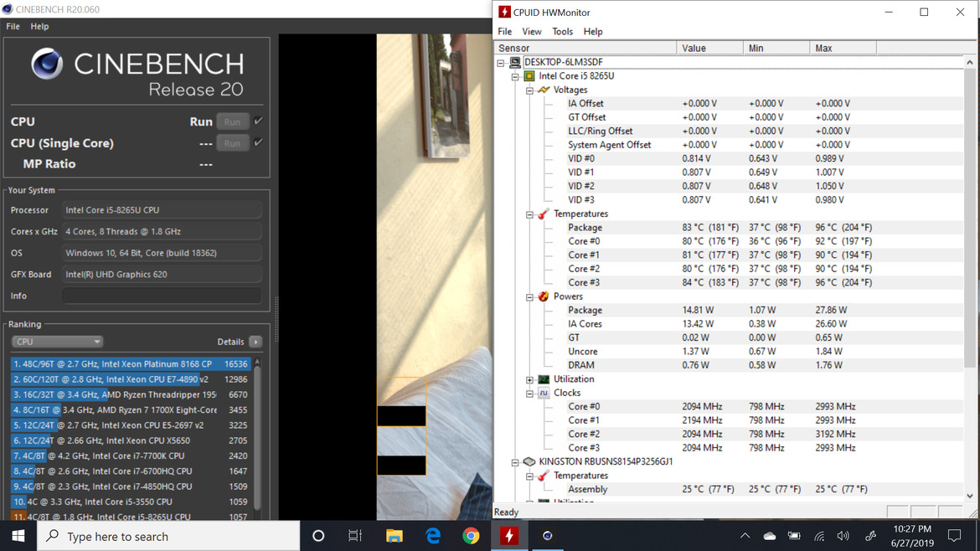Select the Intel Xeon Platinum 8168 ranking row
Viewport: 980px width, 551px height.
131,363
